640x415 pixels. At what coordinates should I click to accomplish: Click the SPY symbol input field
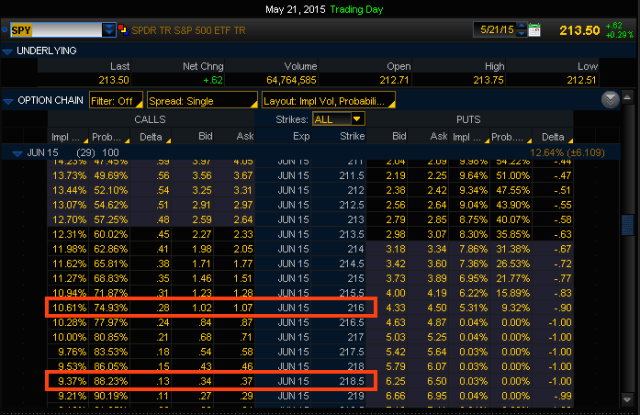tap(56, 30)
